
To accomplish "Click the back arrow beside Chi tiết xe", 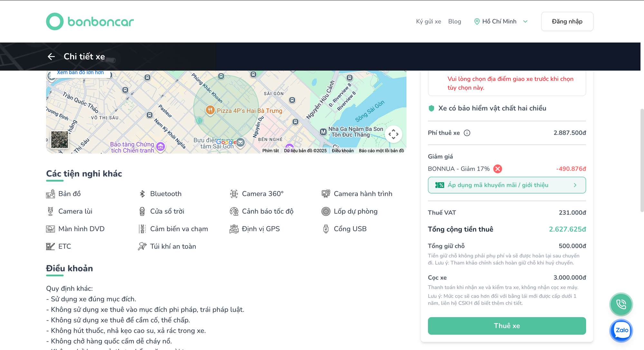I will click(x=51, y=57).
